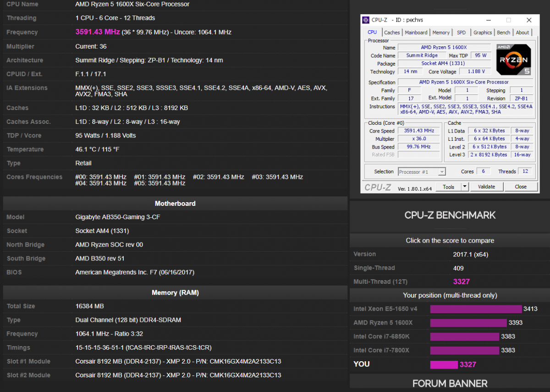Click the AMD B350 rev 51 South Bridge value

tap(100, 259)
